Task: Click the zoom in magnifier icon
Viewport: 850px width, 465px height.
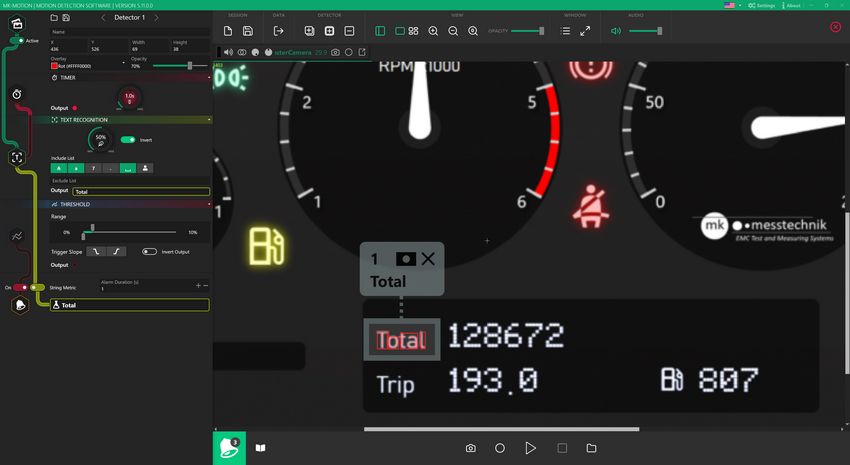Action: [x=433, y=31]
